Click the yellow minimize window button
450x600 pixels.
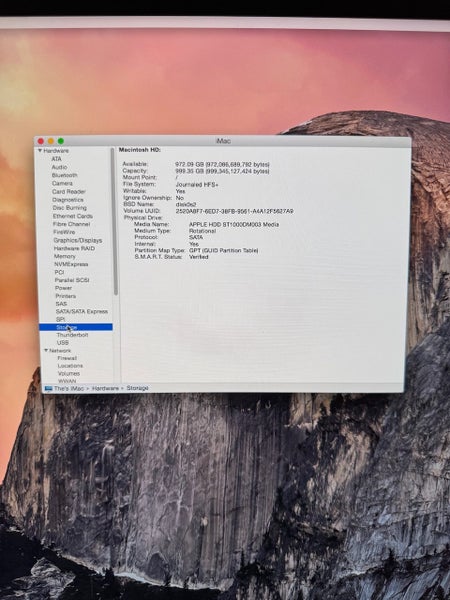click(x=51, y=141)
